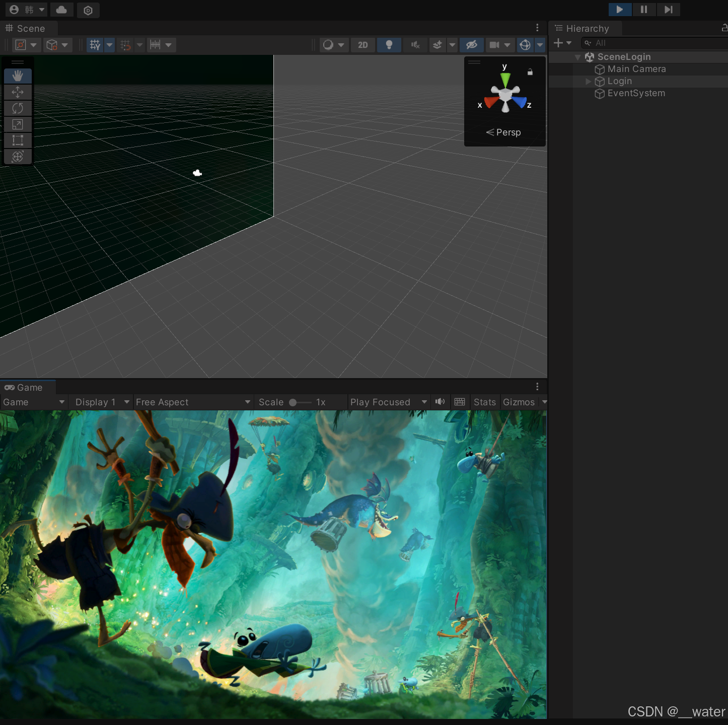Select the Hand view tool
This screenshot has height=725, width=728.
click(18, 76)
